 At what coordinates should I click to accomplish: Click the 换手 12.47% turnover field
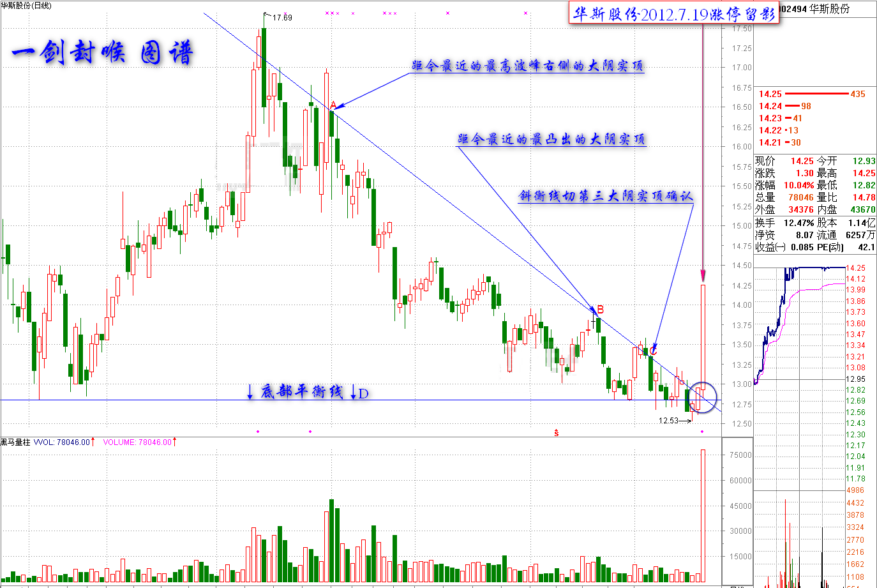point(784,223)
